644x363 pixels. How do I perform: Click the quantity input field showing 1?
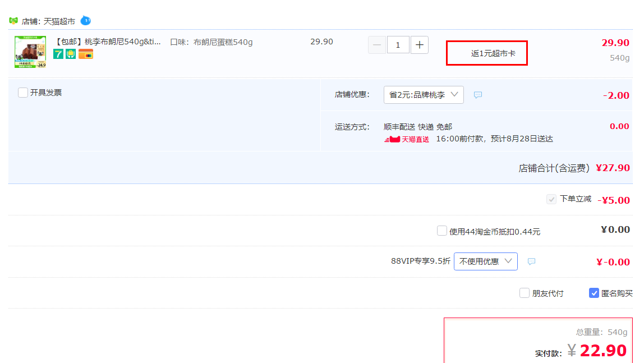point(398,45)
